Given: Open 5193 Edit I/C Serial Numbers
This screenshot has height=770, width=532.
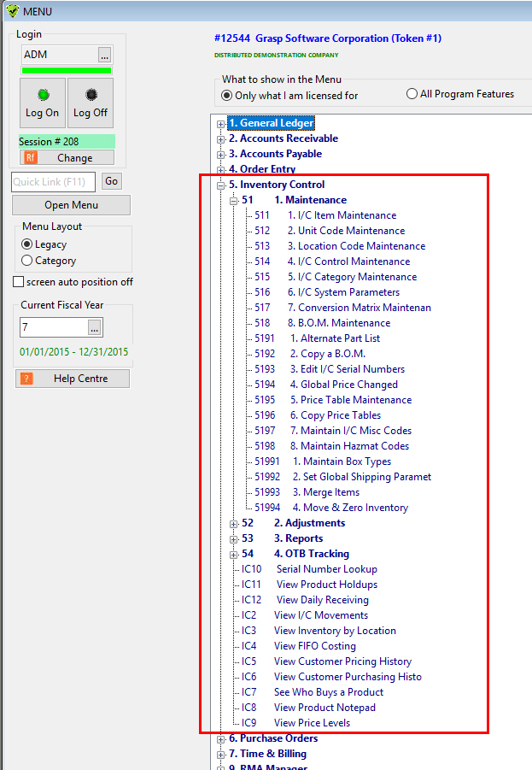Looking at the screenshot, I should (x=330, y=369).
